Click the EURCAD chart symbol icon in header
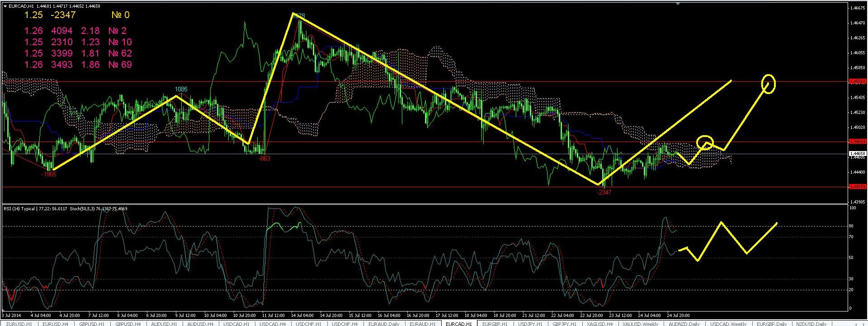Viewport: 868px width, 326px height. tap(5, 6)
